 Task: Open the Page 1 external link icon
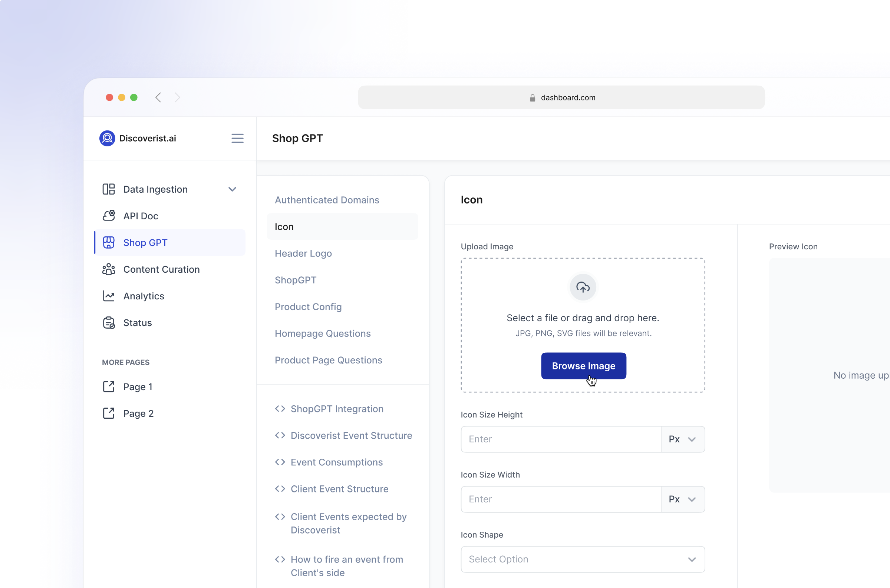pyautogui.click(x=108, y=386)
